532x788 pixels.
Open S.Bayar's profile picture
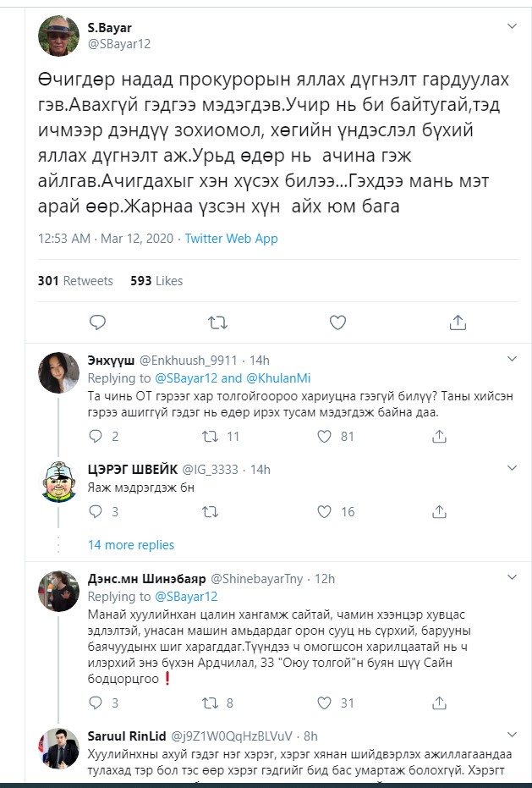coord(59,36)
